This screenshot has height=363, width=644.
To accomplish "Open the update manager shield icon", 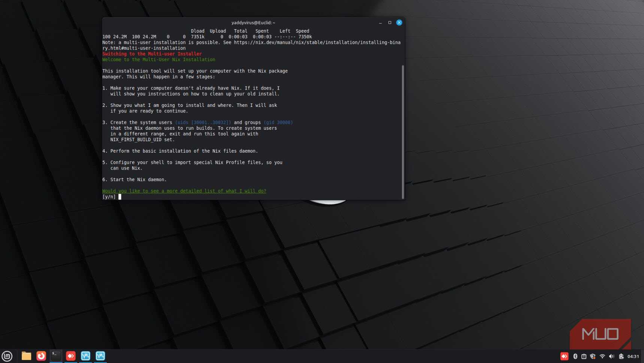I will point(593,356).
